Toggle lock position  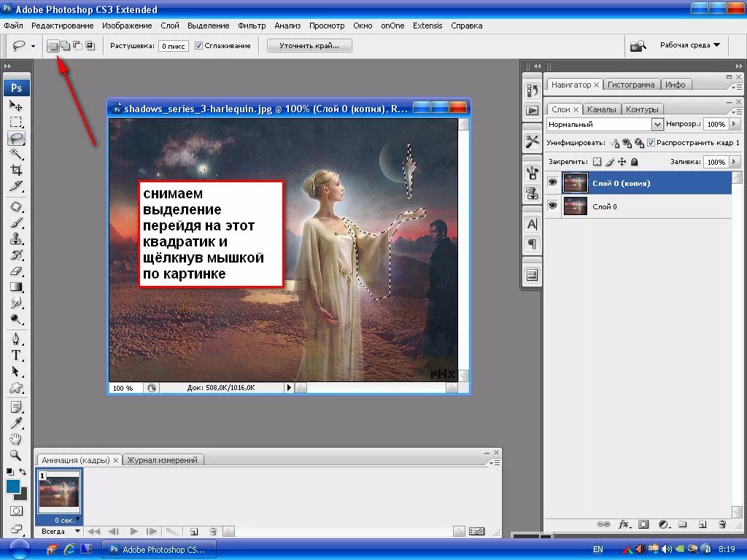pyautogui.click(x=622, y=162)
